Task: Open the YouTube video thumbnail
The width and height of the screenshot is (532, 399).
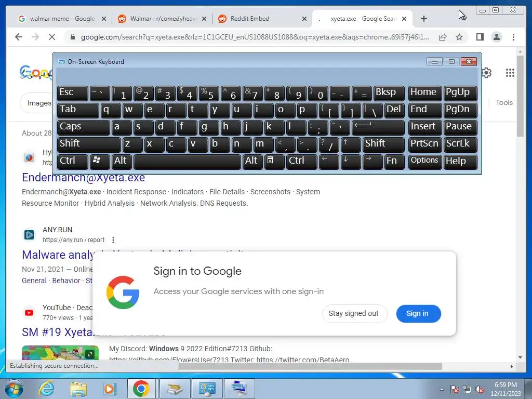Action: (x=60, y=353)
